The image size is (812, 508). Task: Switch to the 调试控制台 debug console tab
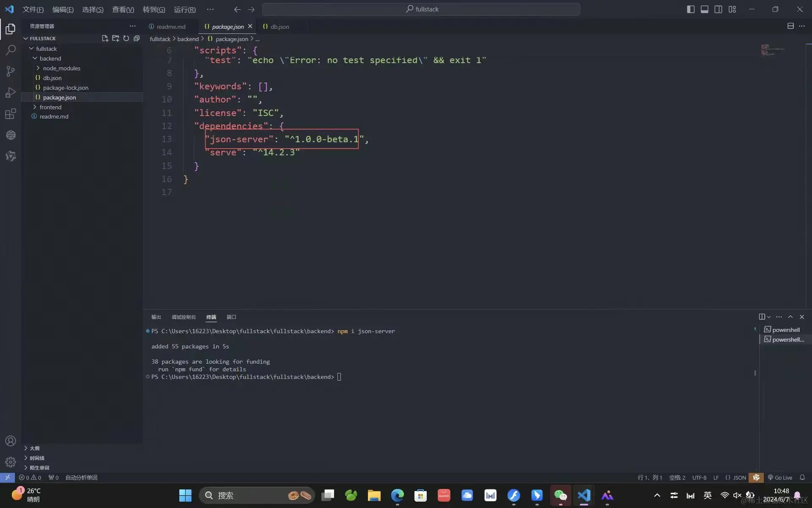(x=184, y=317)
